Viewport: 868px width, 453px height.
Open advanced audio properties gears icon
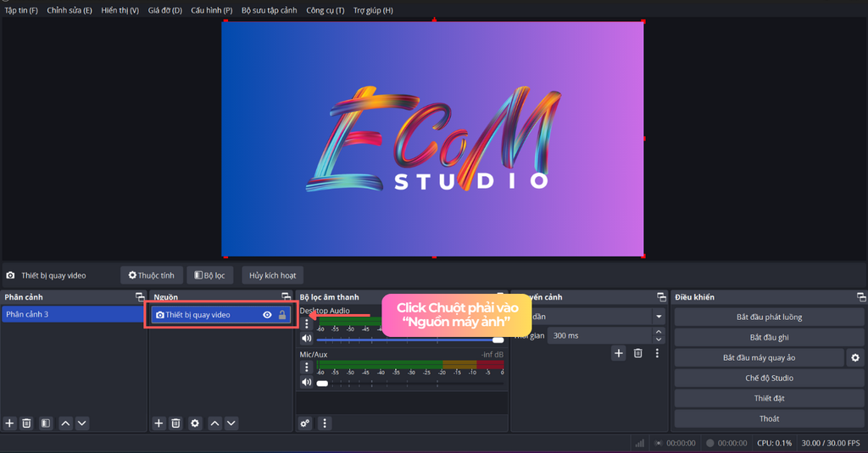(305, 423)
